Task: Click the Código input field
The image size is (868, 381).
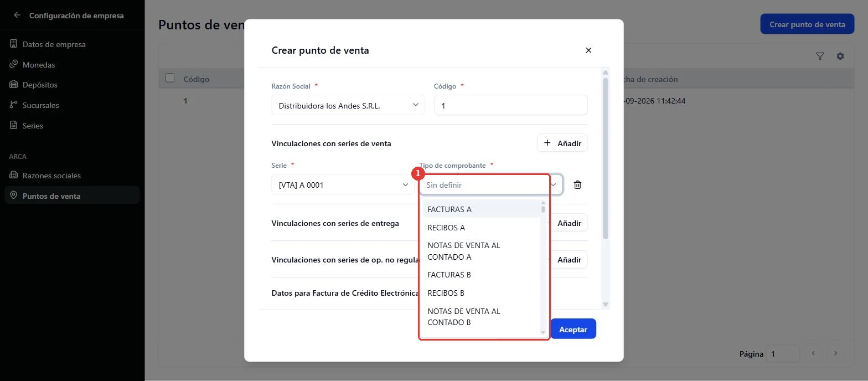Action: 510,105
